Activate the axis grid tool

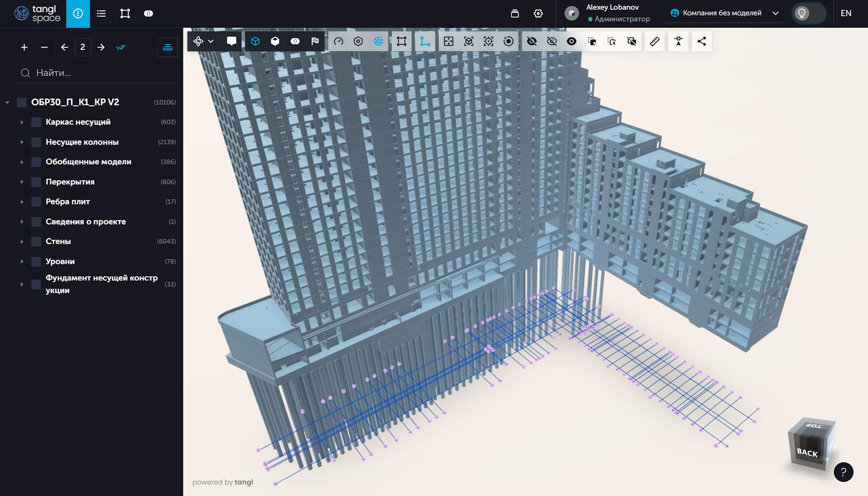click(x=425, y=41)
